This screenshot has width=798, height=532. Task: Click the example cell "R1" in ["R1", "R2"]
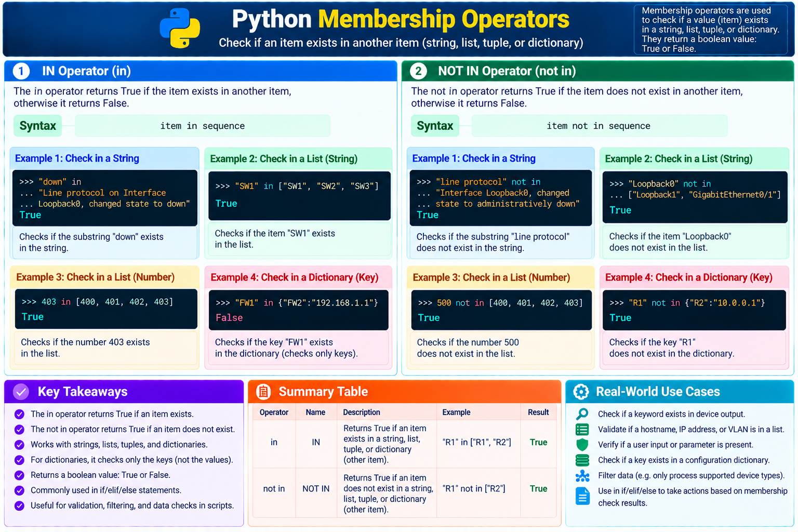(477, 442)
